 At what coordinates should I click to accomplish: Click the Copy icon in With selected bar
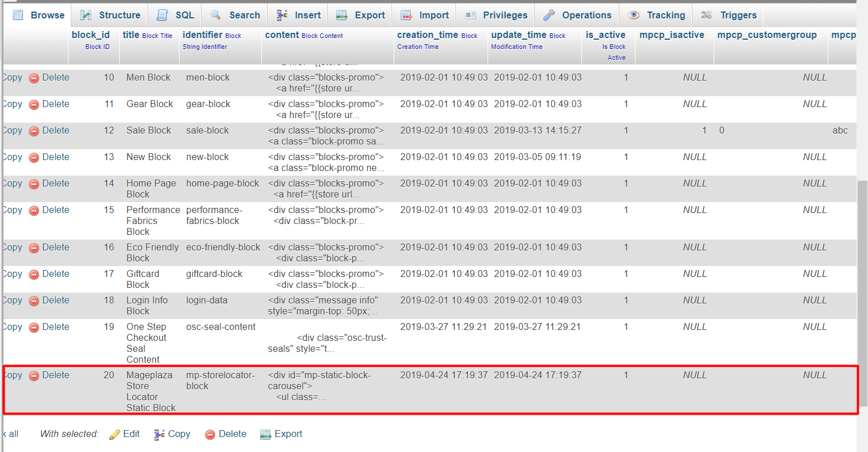point(159,434)
